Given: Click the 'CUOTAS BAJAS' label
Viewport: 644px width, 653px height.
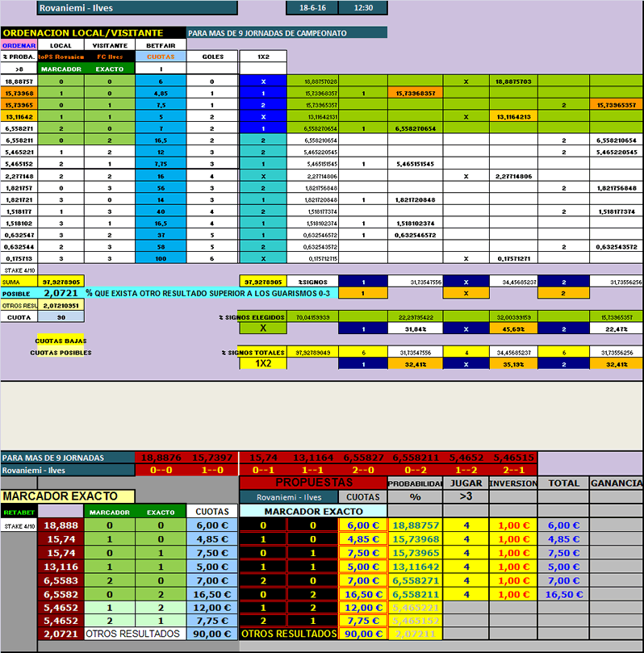Looking at the screenshot, I should tap(61, 341).
